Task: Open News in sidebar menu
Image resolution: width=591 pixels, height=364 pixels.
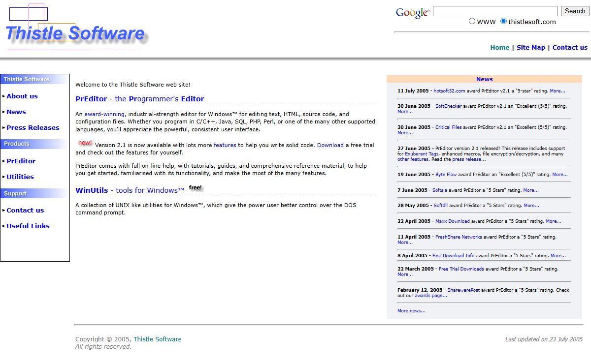Action: (x=16, y=112)
